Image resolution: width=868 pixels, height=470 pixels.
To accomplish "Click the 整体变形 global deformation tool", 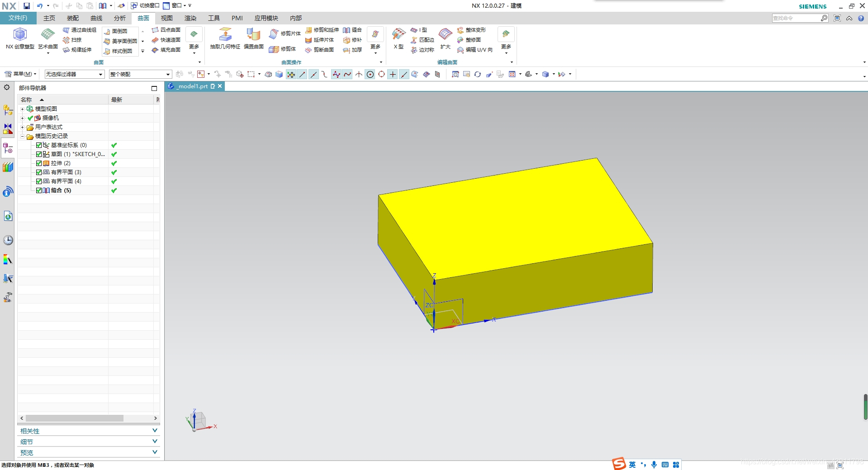I will pyautogui.click(x=471, y=30).
